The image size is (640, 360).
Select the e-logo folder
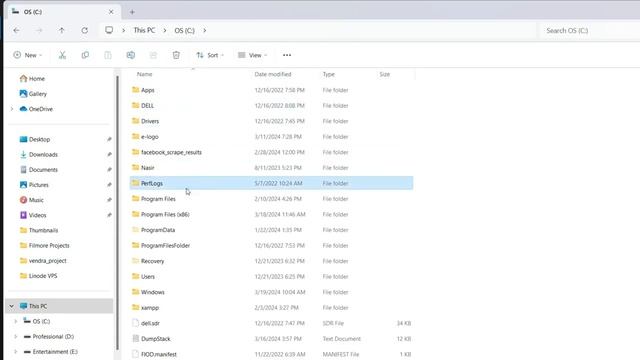[x=271, y=137]
